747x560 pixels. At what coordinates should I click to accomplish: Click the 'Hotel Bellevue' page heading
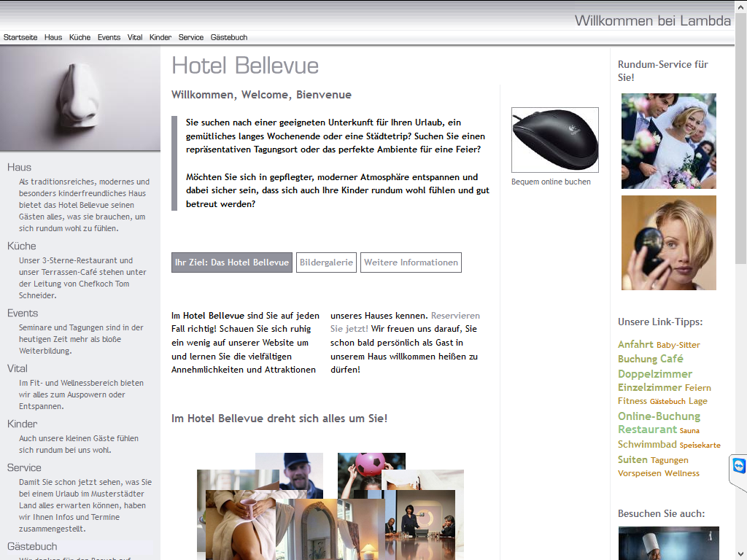245,65
